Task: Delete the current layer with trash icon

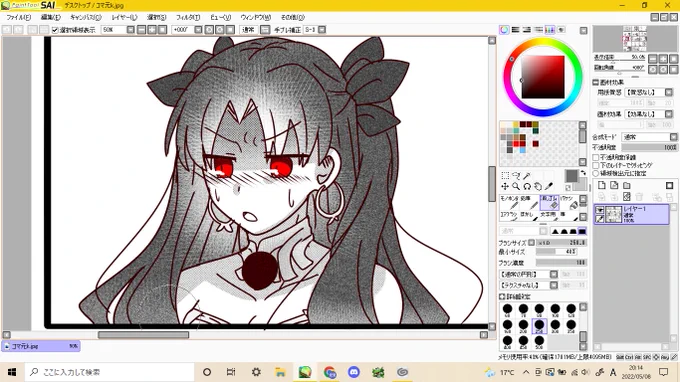Action: [639, 197]
